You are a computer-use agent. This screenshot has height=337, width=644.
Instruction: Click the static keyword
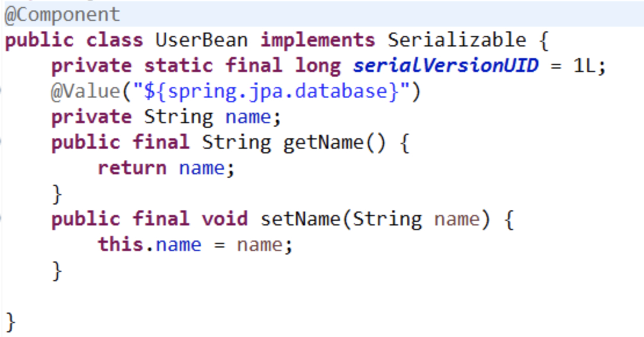[x=178, y=66]
